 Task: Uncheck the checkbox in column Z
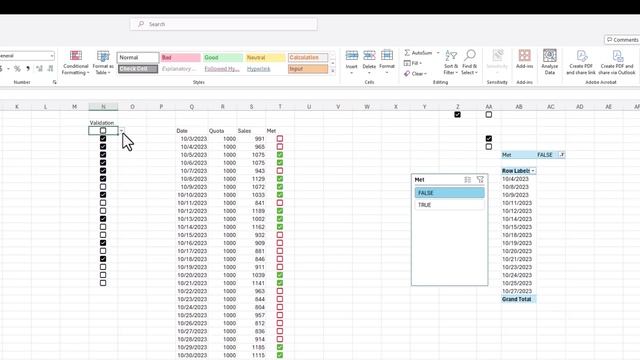(x=458, y=115)
